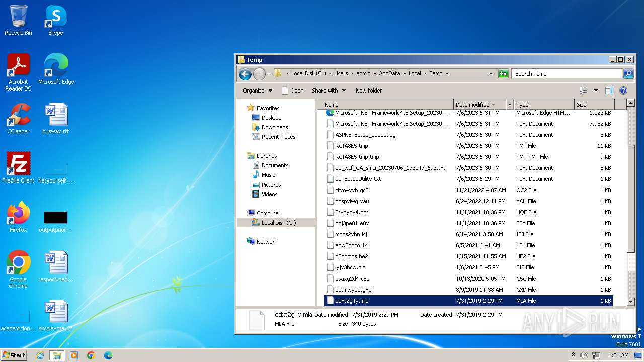Click the network tray icon

click(x=596, y=355)
